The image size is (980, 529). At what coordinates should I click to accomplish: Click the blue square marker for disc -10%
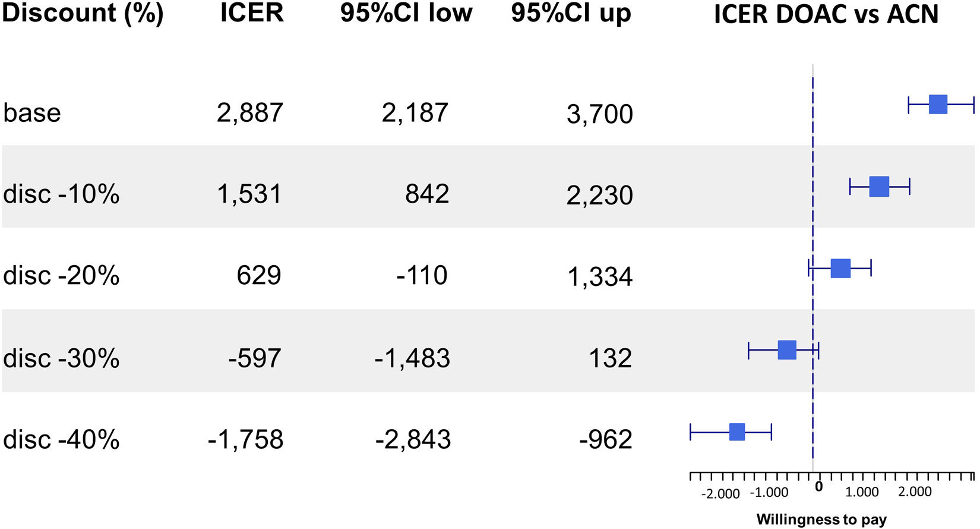click(879, 186)
